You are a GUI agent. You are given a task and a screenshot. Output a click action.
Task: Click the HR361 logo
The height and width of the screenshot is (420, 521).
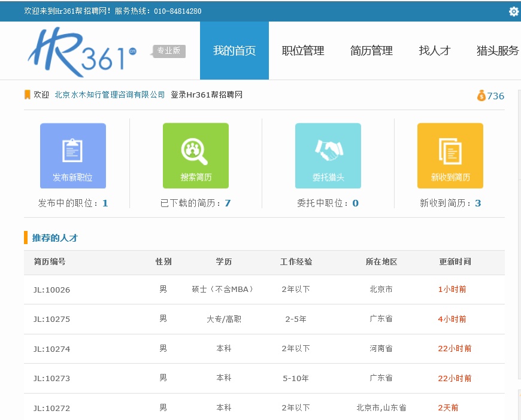pos(83,52)
